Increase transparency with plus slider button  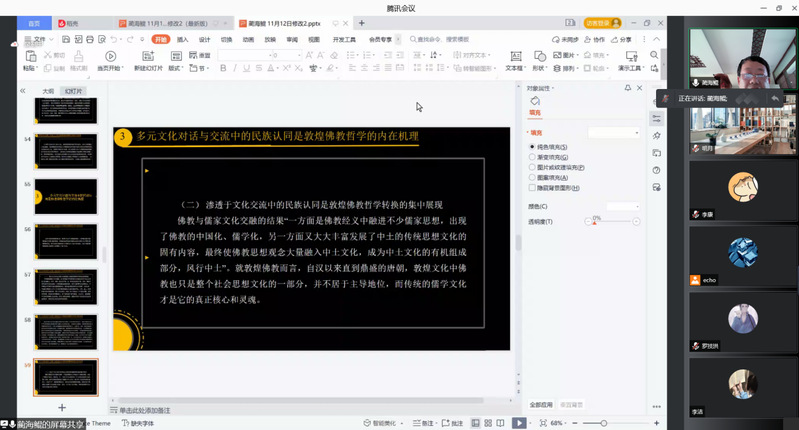(x=636, y=221)
